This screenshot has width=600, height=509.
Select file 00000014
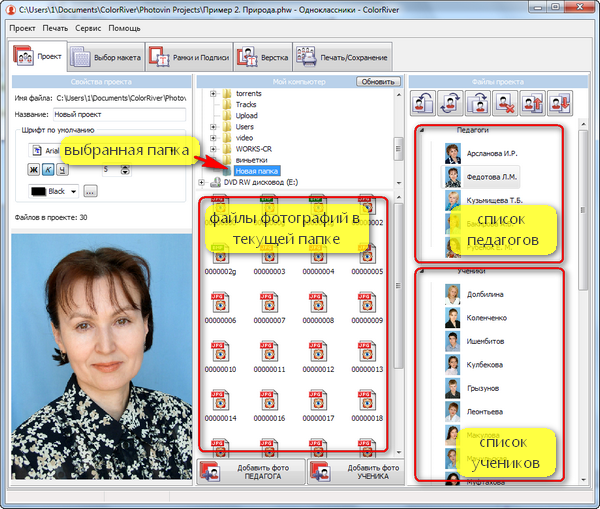point(220,406)
